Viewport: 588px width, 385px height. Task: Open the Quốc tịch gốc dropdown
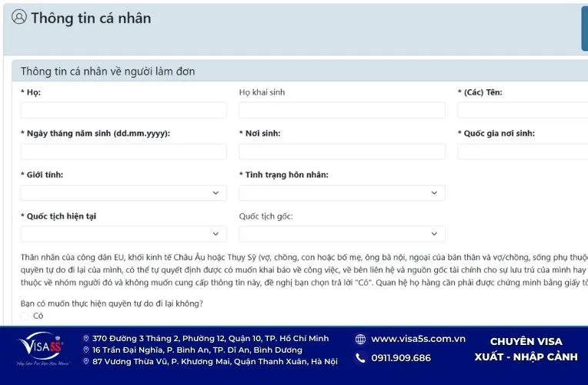[x=342, y=234]
